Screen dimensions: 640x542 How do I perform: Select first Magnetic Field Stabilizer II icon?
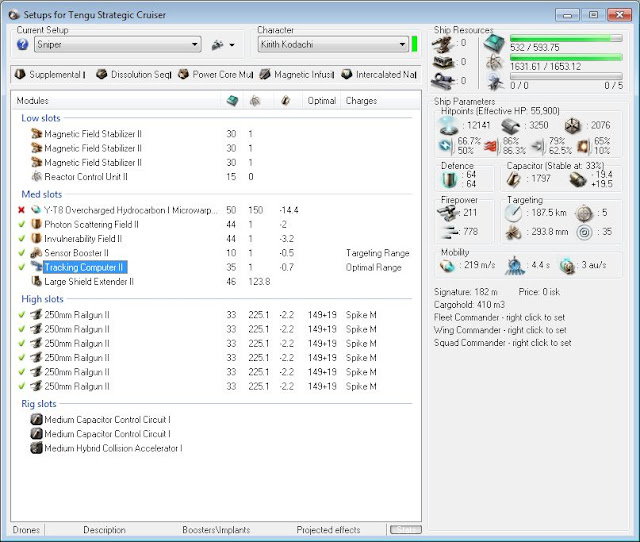pos(37,133)
